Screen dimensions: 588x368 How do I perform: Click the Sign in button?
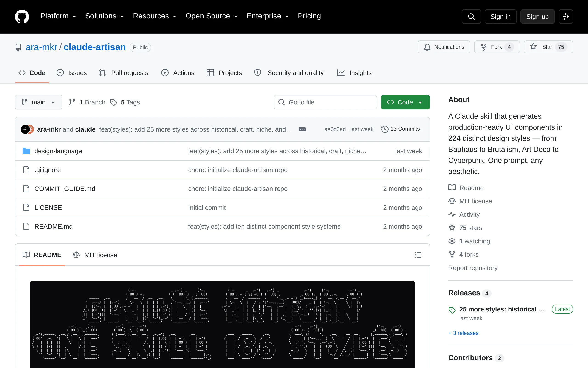[500, 17]
